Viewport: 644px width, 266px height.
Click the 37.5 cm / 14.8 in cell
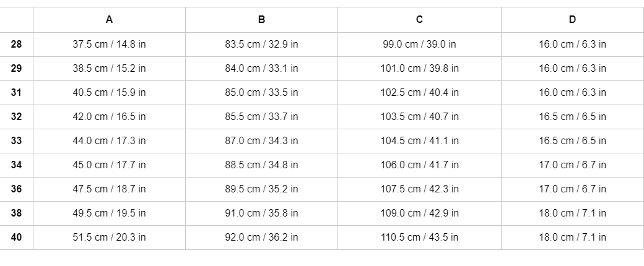pos(109,45)
